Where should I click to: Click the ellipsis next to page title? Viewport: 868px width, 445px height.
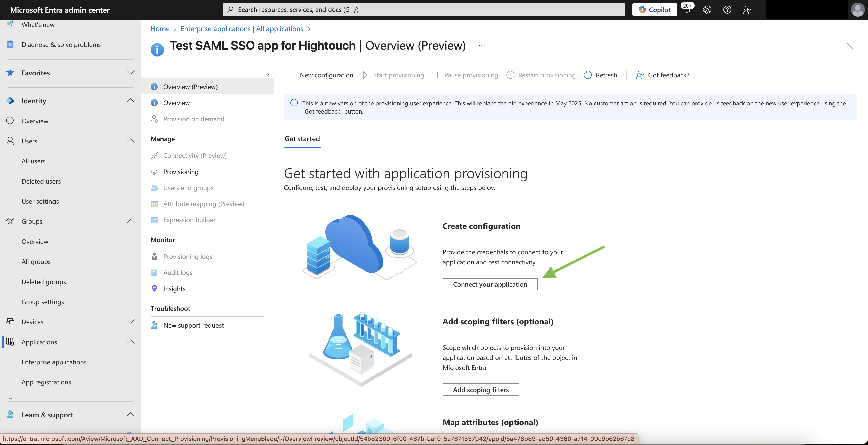point(482,46)
